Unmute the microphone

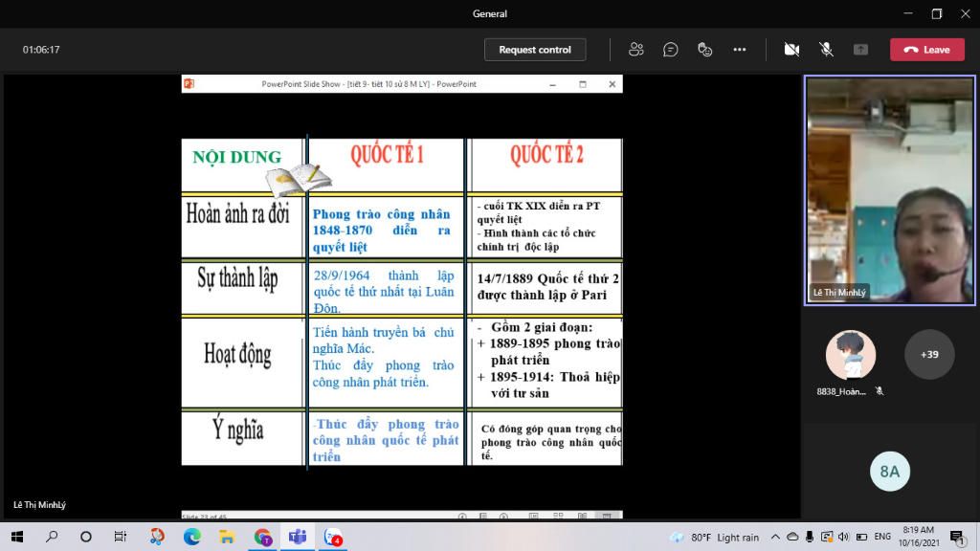coord(826,50)
